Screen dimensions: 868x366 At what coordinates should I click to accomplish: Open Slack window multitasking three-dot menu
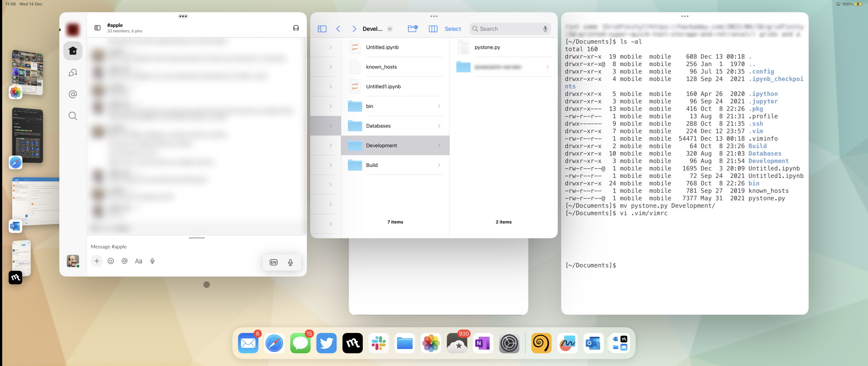click(x=183, y=17)
